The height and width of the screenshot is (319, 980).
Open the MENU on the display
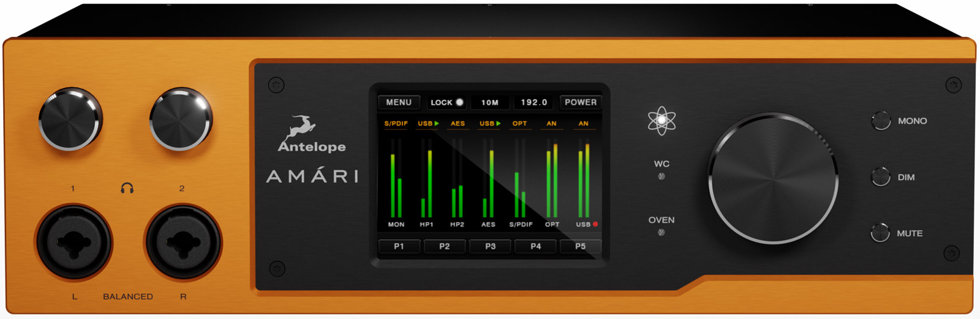tap(399, 102)
